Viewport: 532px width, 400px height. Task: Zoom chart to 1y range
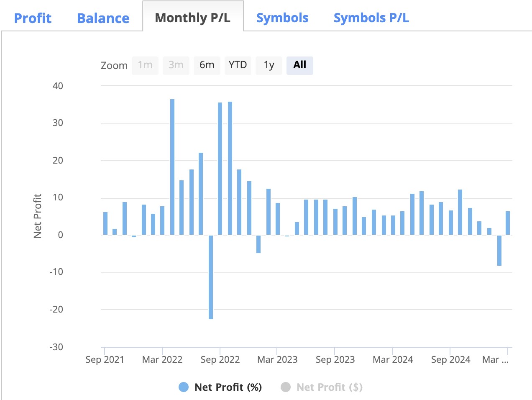[269, 65]
